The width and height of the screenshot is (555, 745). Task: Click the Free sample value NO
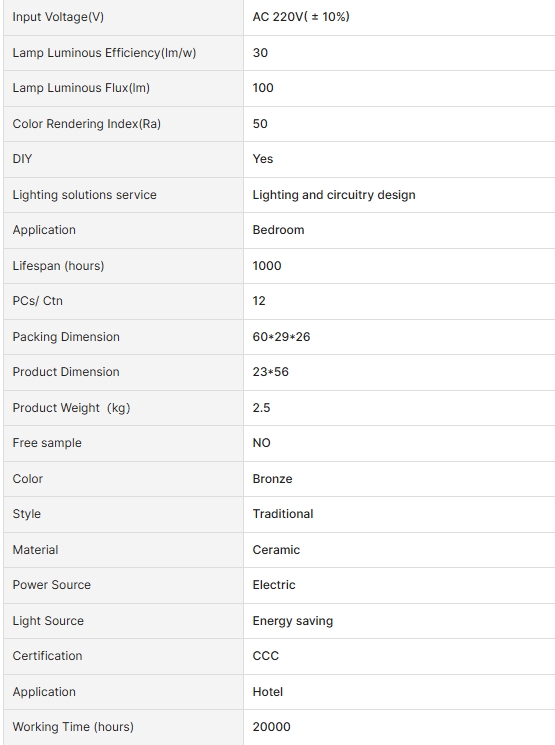[x=261, y=443]
